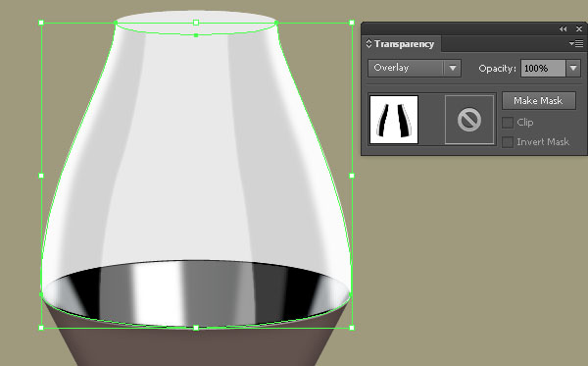
Task: Open the Overlay blending mode dropdown
Action: (x=415, y=68)
